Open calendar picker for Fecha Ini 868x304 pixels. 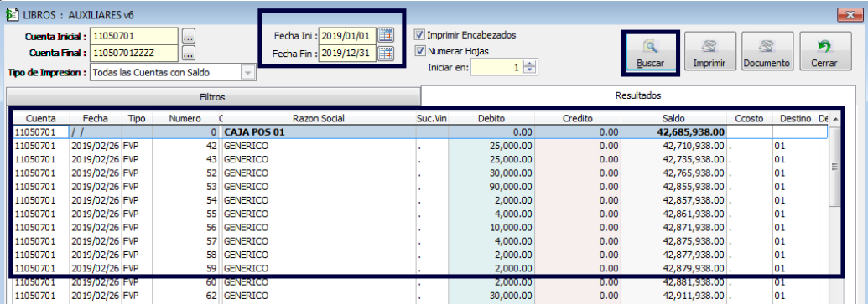coord(386,35)
